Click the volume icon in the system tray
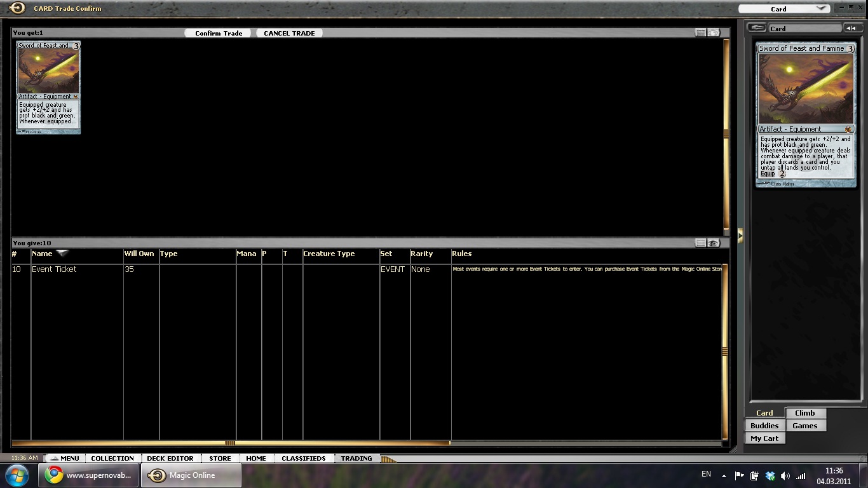Screen dimensions: 868x488 point(785,476)
